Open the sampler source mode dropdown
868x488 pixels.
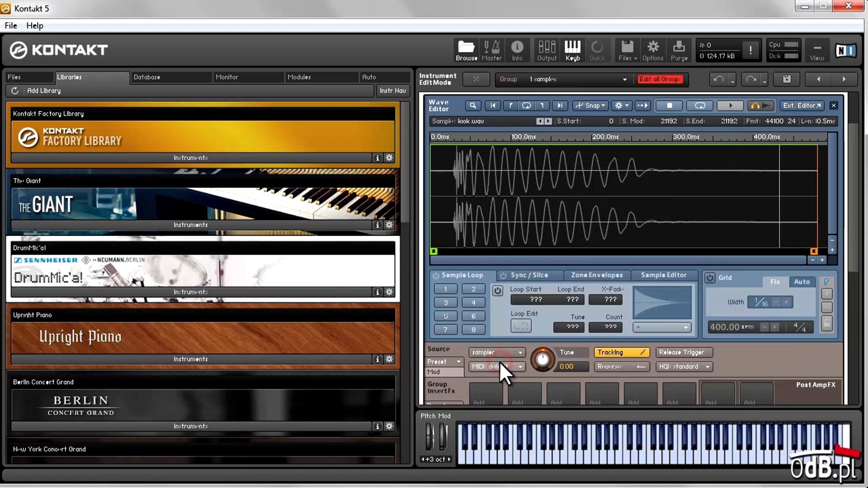coord(497,352)
